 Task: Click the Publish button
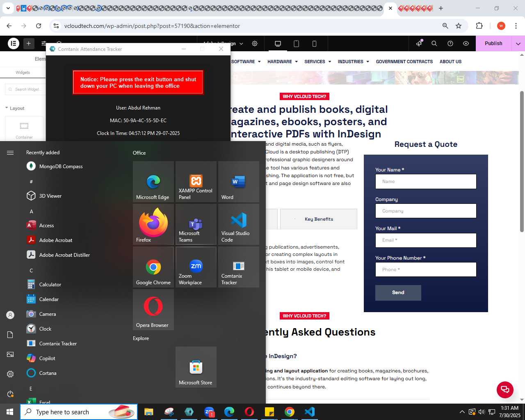493,43
